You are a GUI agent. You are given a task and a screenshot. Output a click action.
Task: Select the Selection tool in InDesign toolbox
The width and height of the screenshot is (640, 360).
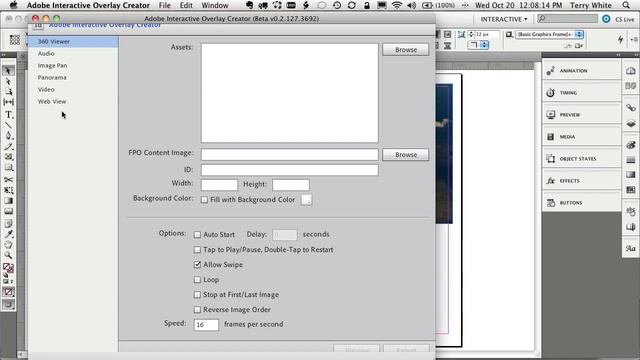coord(8,71)
